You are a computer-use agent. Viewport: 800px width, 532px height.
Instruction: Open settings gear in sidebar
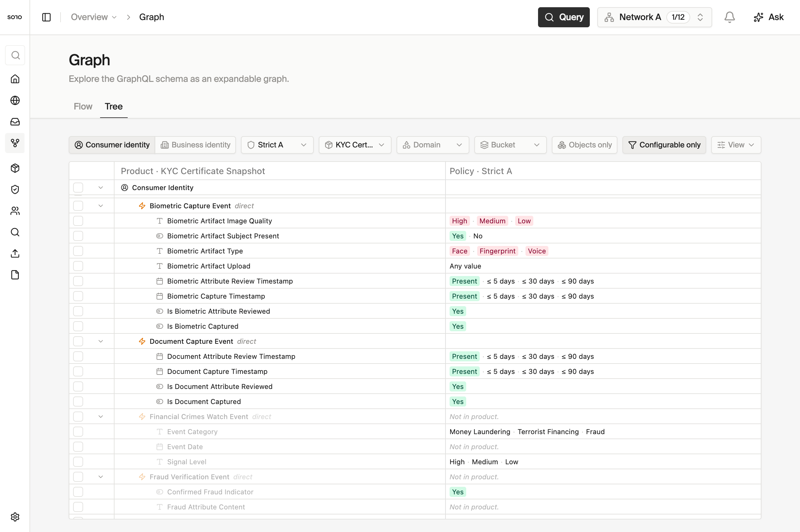point(15,517)
